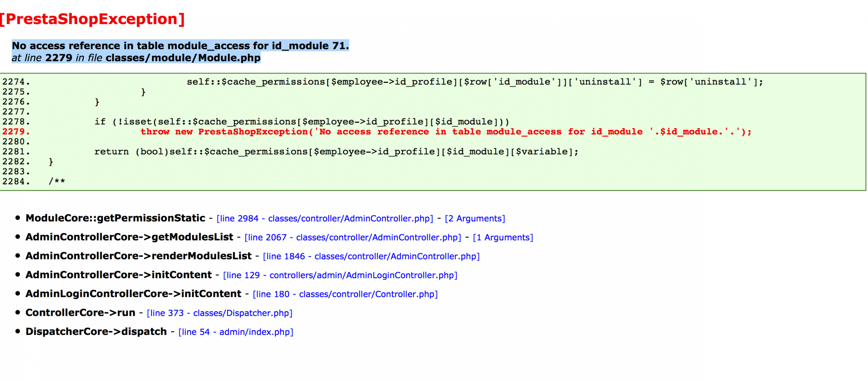
Task: Click the line number '2278.' in the code listing
Action: point(16,122)
